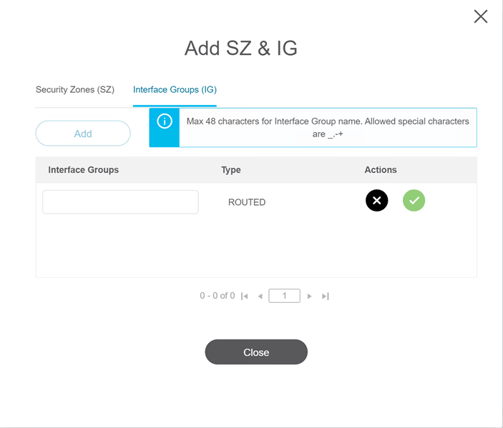Dismiss dialog with top-right X icon

(481, 16)
